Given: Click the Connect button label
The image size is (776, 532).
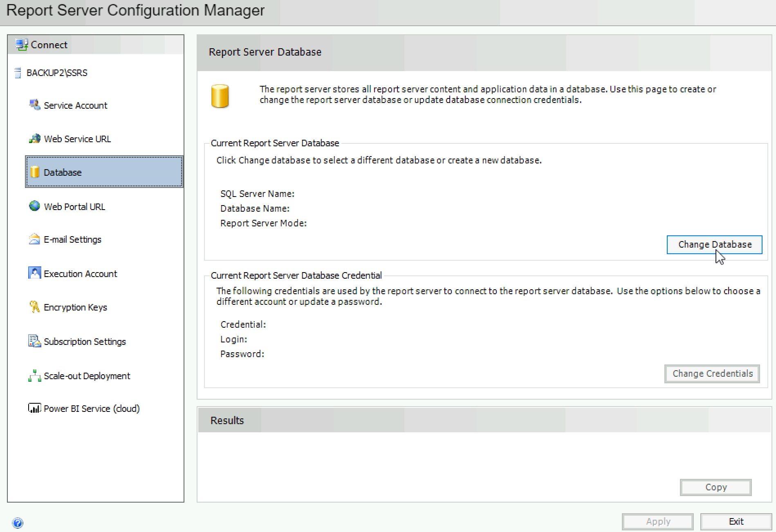Looking at the screenshot, I should [x=49, y=45].
